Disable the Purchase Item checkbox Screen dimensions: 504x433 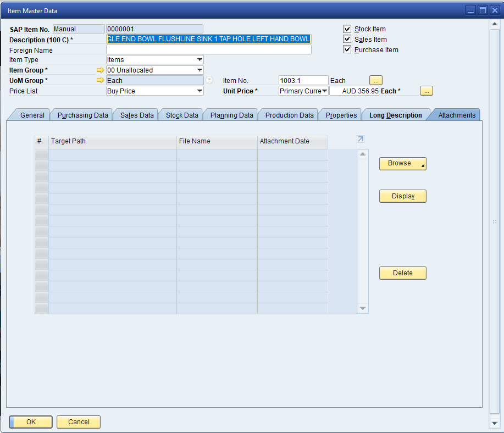pos(347,50)
